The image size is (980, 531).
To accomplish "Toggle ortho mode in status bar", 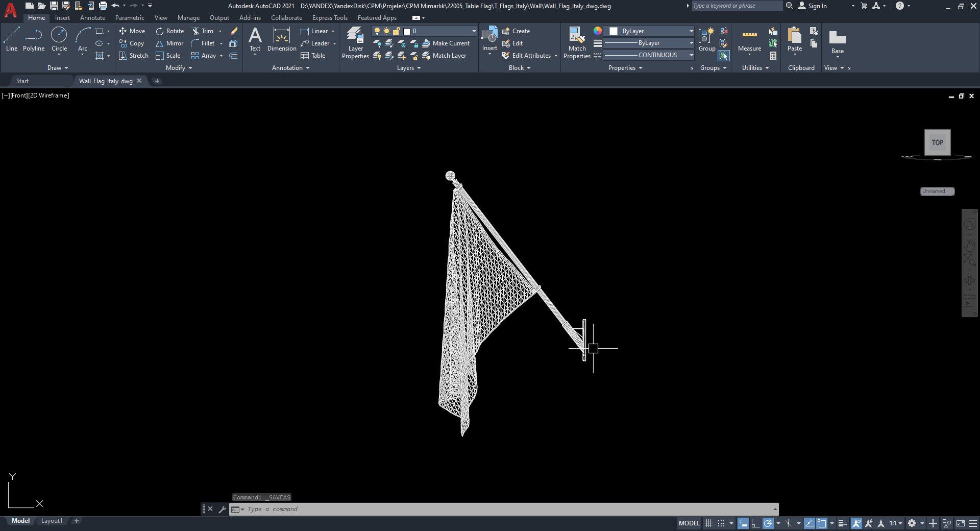I will click(x=755, y=523).
